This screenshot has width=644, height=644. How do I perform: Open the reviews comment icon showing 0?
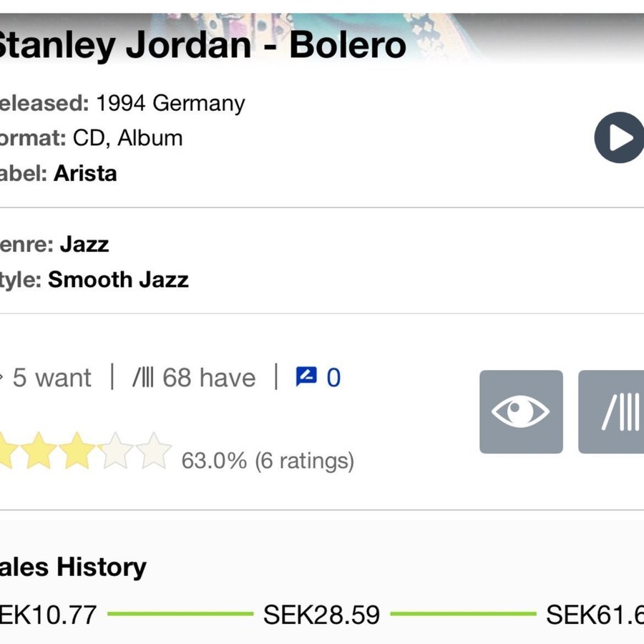318,377
